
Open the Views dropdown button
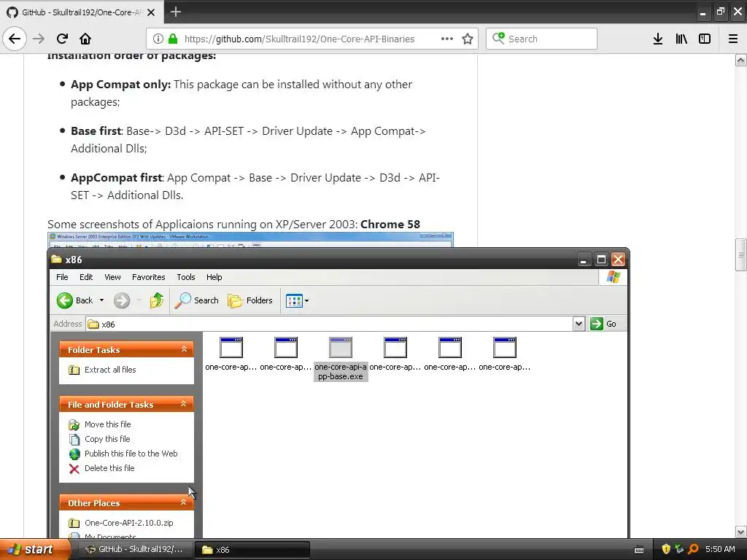click(298, 300)
